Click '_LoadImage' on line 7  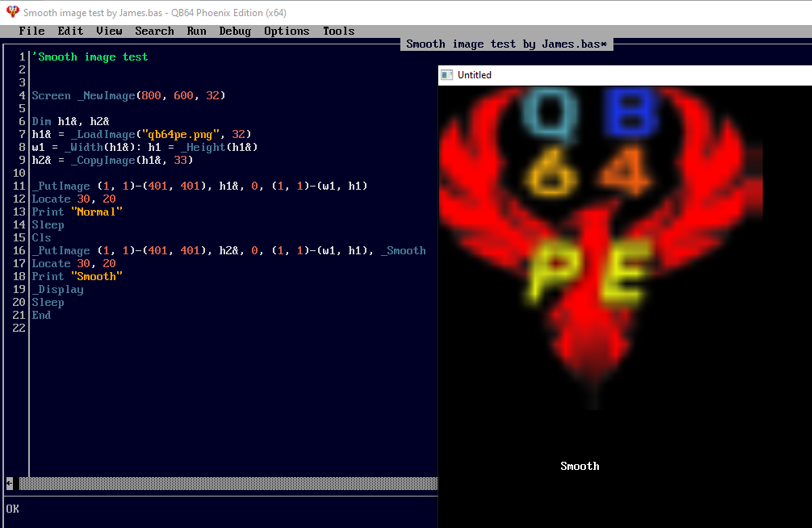(x=103, y=135)
